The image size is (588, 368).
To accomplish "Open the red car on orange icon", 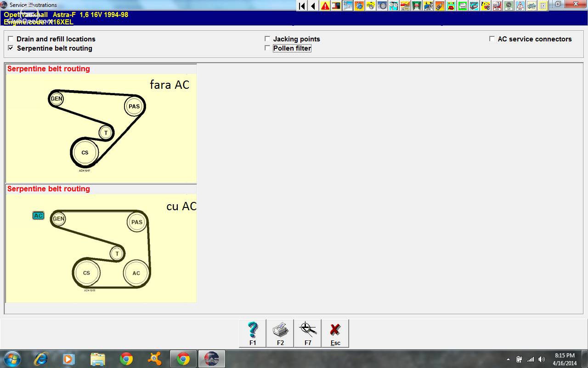I will point(405,6).
